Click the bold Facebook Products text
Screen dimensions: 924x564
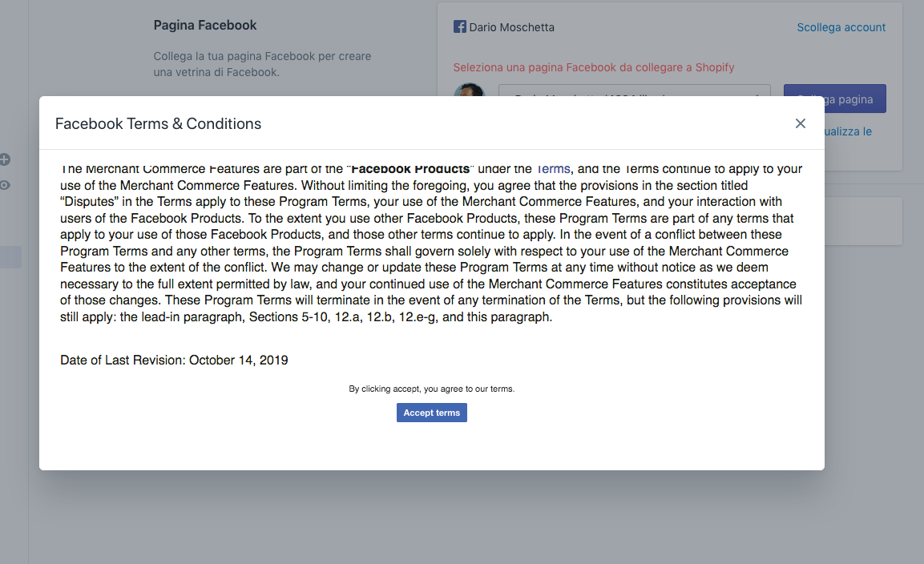click(410, 169)
